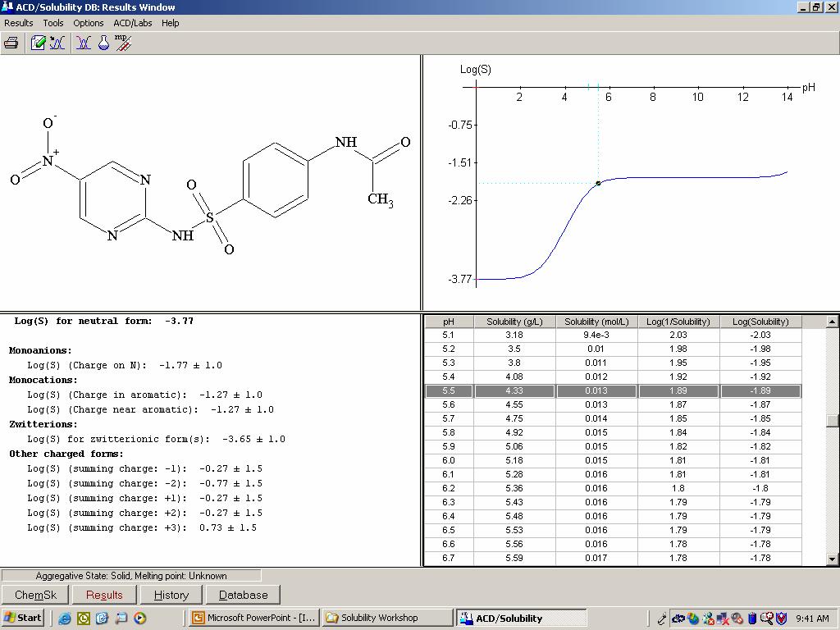Click the third quick launch icon beside green square
This screenshot has width=840, height=630.
[103, 619]
